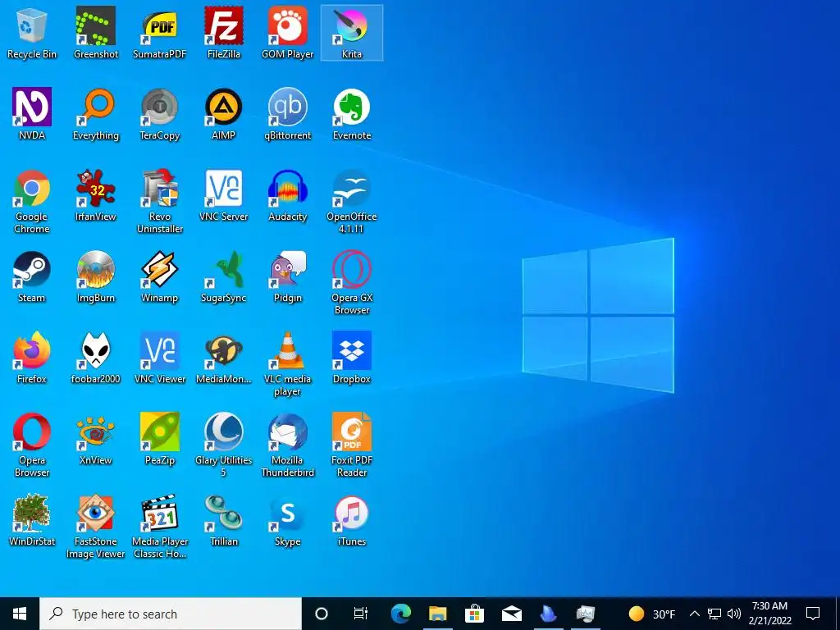The height and width of the screenshot is (630, 840).
Task: Click the Media Player Classic icon
Action: pyautogui.click(x=160, y=527)
